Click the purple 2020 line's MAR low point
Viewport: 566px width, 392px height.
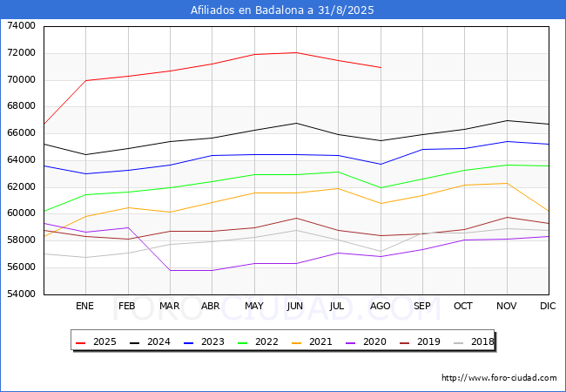(x=170, y=270)
